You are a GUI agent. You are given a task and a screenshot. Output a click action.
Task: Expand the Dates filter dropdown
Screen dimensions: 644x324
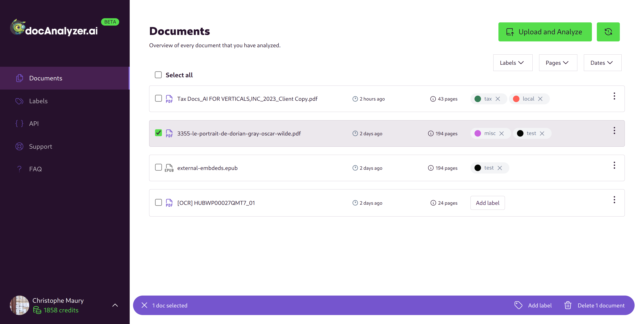[602, 63]
